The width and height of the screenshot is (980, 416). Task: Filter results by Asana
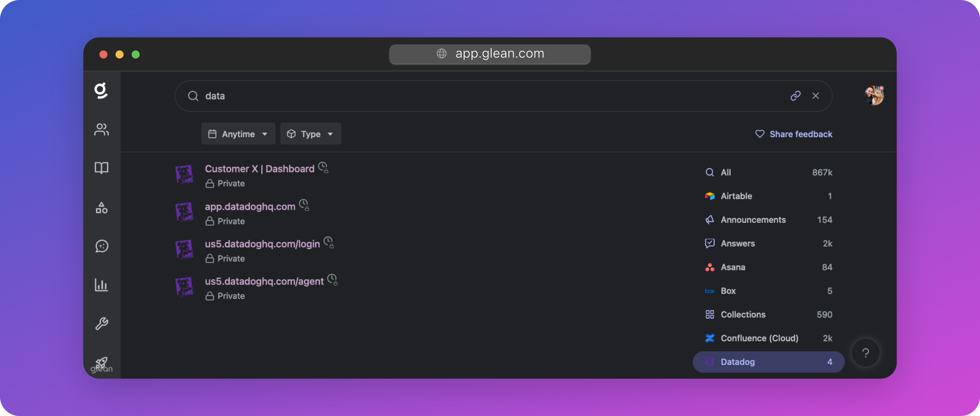[768, 267]
